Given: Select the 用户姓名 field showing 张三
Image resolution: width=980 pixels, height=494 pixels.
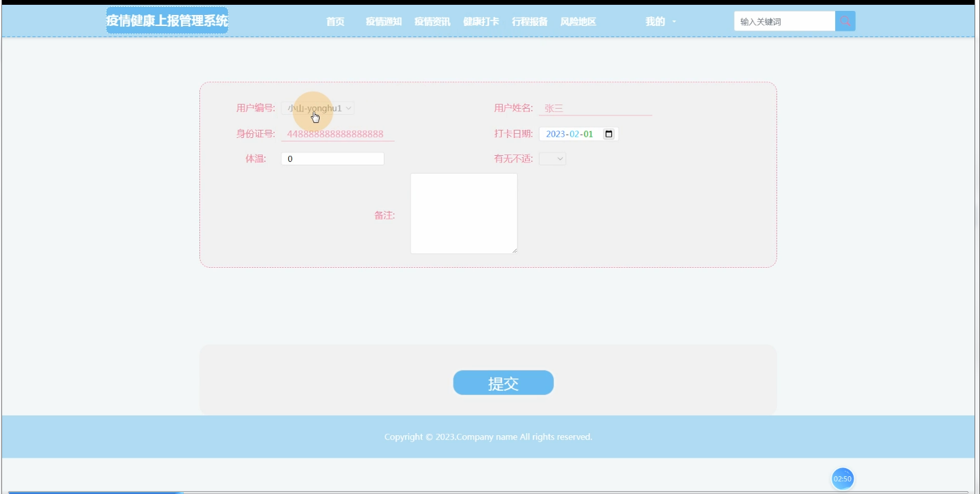Looking at the screenshot, I should tap(594, 107).
